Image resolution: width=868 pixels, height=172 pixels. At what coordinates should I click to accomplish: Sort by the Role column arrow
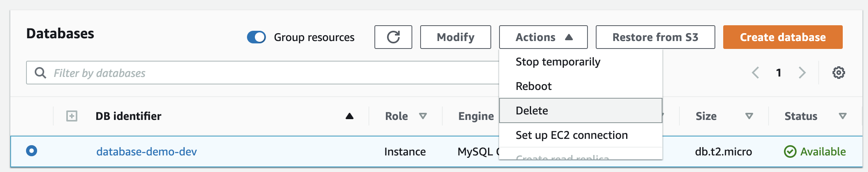[x=423, y=116]
